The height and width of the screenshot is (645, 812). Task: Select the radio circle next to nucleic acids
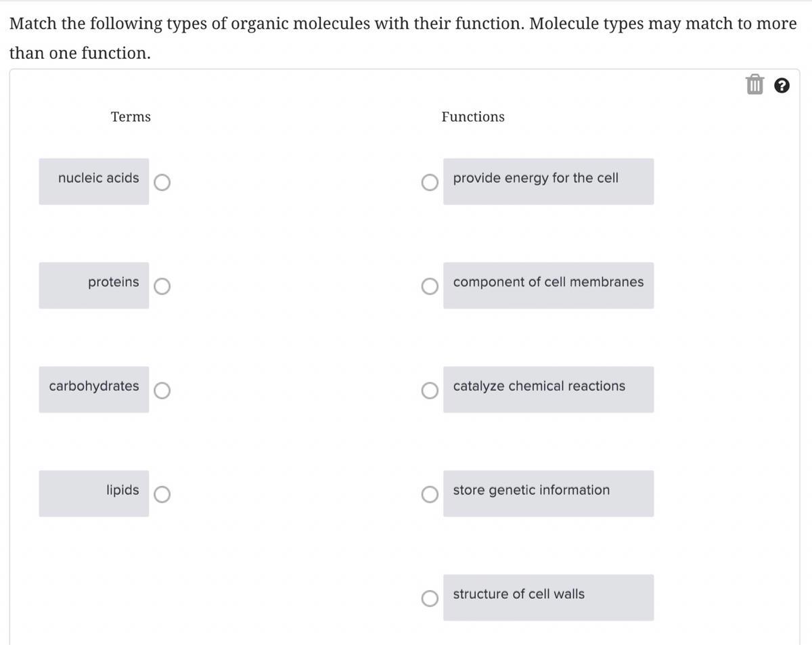pos(162,183)
